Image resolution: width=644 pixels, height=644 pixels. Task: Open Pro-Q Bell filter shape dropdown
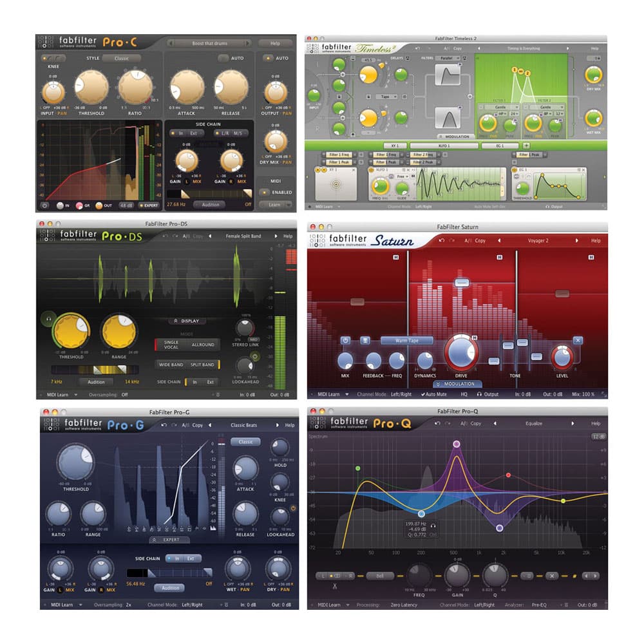[380, 576]
